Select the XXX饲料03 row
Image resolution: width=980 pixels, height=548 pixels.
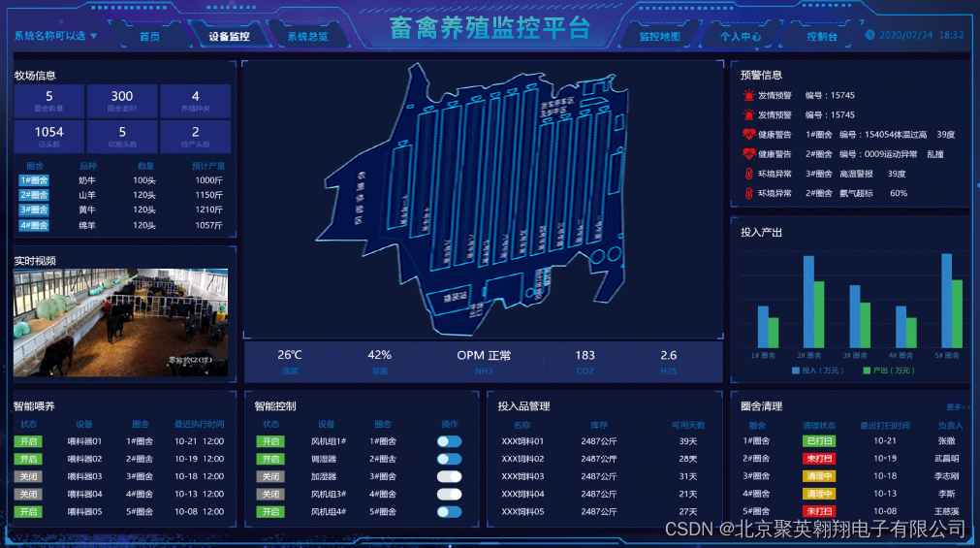(x=604, y=476)
